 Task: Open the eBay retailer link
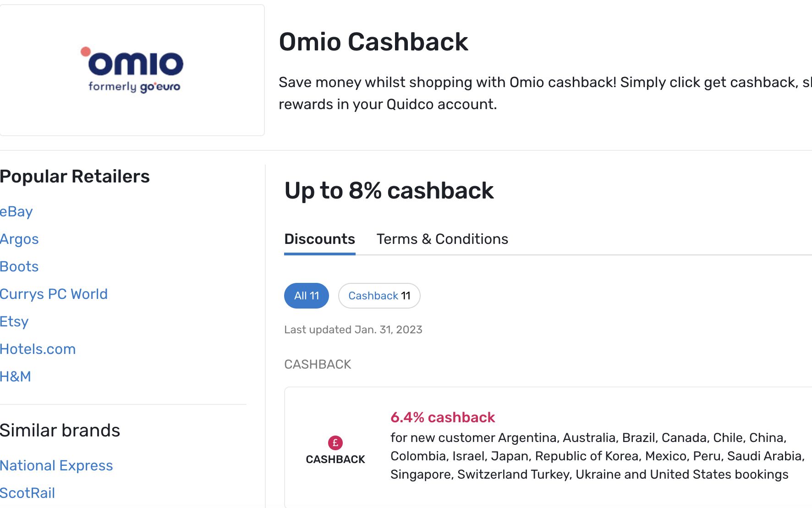(16, 211)
